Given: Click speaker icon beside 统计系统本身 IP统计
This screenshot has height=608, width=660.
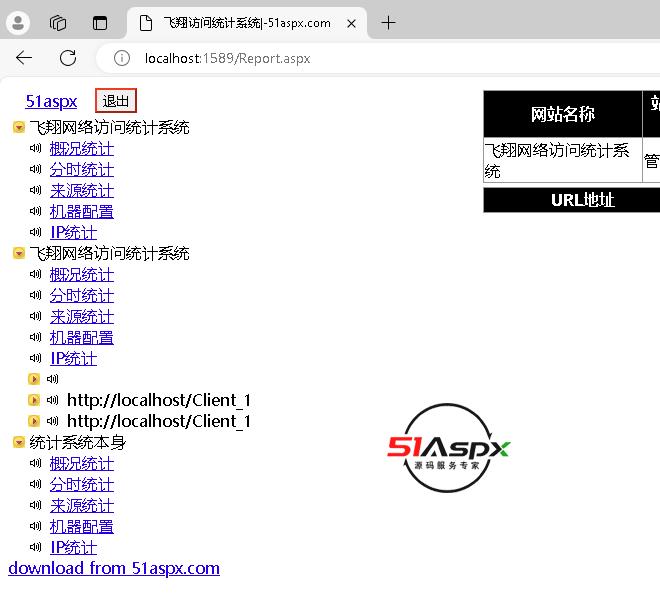Looking at the screenshot, I should [x=35, y=547].
